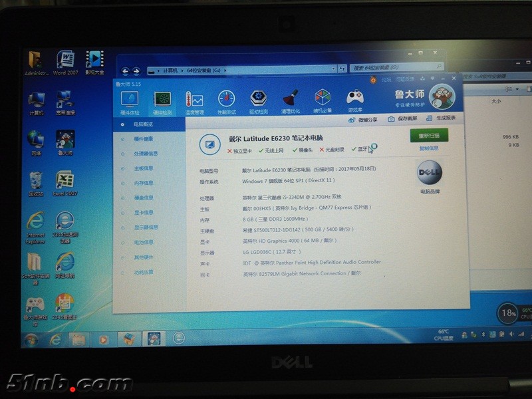Viewport: 532px width, 399px height.
Task: Select the 温度管理 temperature management icon
Action: (195, 102)
